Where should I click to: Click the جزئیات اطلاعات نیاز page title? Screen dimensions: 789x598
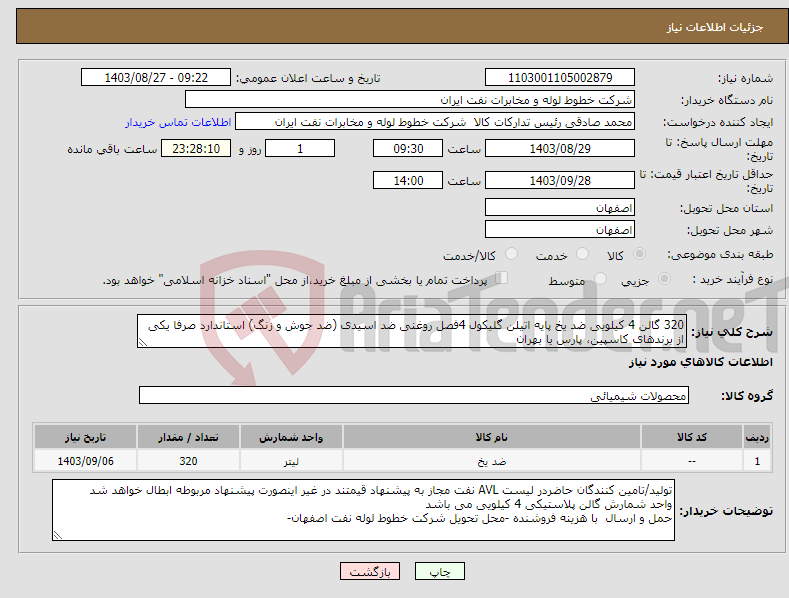point(715,27)
